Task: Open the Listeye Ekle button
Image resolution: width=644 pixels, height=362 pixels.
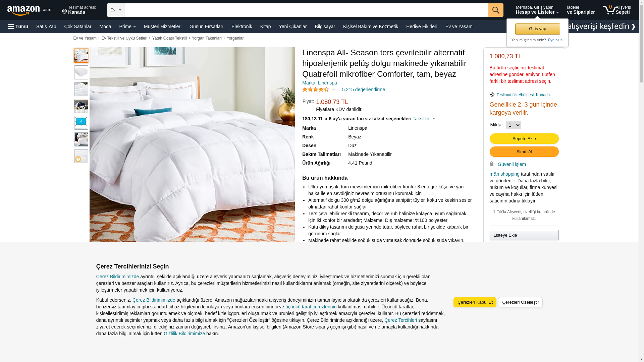Action: tap(524, 235)
